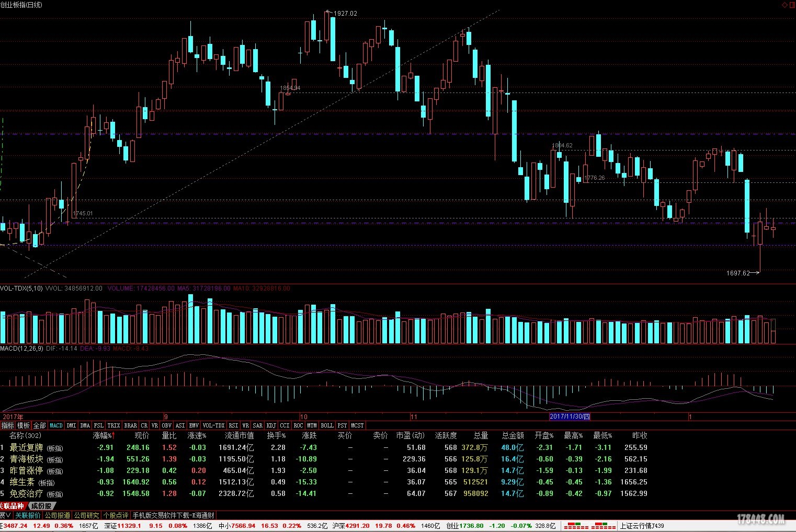
Task: Click the 上证 index 3487.24 in status bar
Action: pyautogui.click(x=14, y=526)
